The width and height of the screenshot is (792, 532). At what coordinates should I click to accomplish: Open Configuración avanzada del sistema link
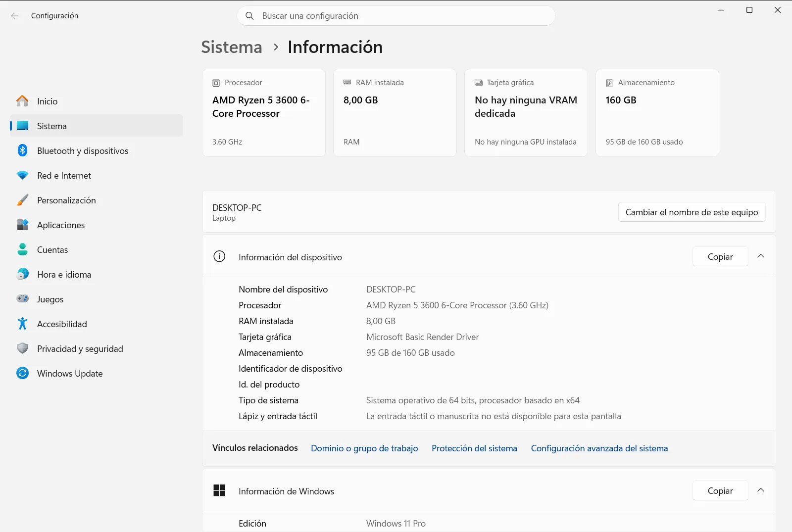coord(599,448)
